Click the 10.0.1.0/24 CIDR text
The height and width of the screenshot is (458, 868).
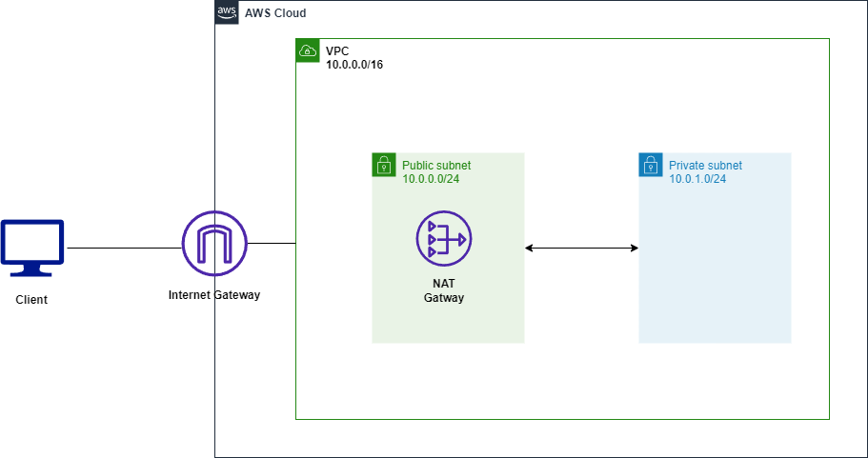click(x=697, y=179)
